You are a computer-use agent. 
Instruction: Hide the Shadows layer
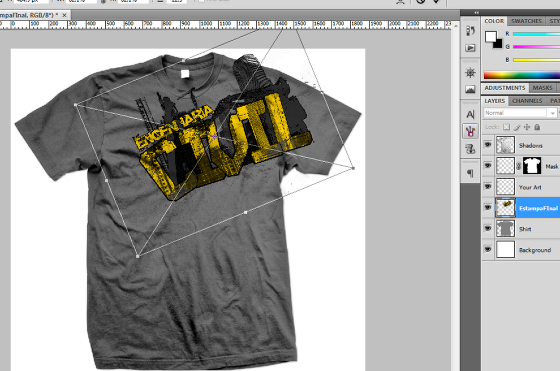488,145
